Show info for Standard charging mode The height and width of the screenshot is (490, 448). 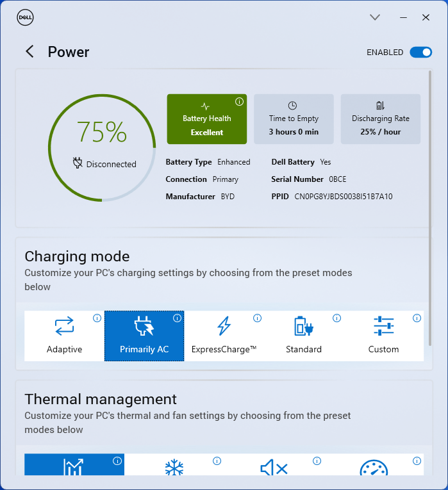point(336,318)
